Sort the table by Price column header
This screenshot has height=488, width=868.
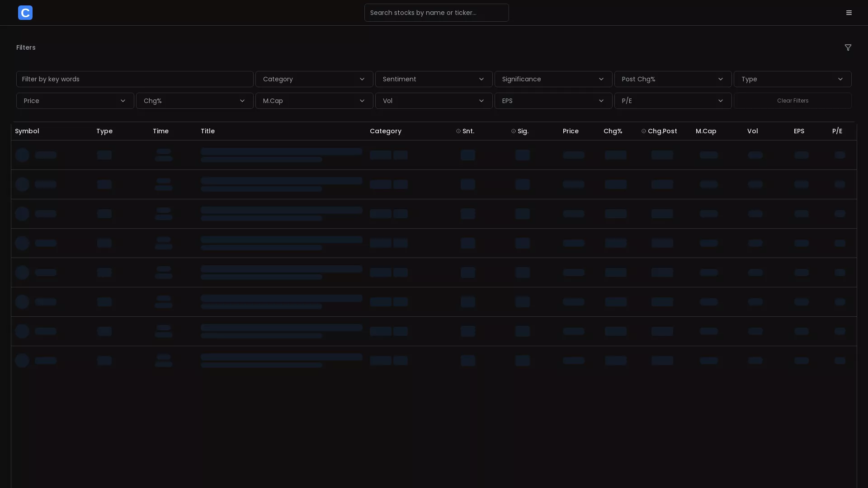pos(570,131)
